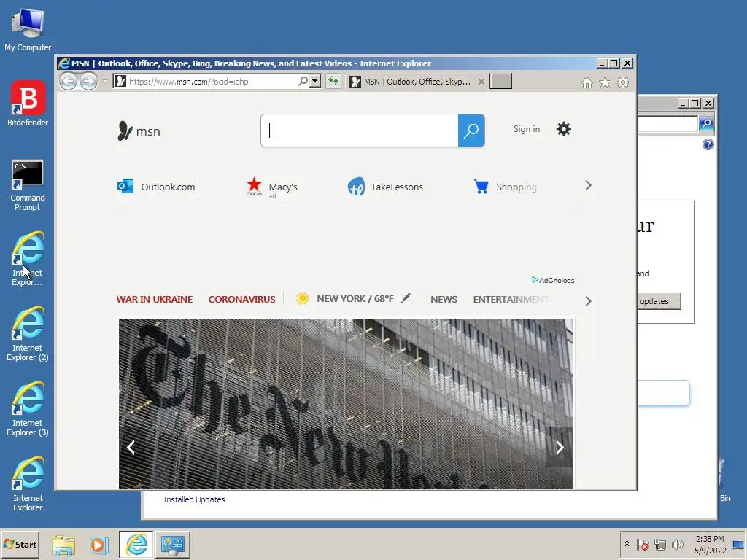Screen dimensions: 747x560
Task: Expand the address bar autocomplete dropdown
Action: (x=315, y=82)
